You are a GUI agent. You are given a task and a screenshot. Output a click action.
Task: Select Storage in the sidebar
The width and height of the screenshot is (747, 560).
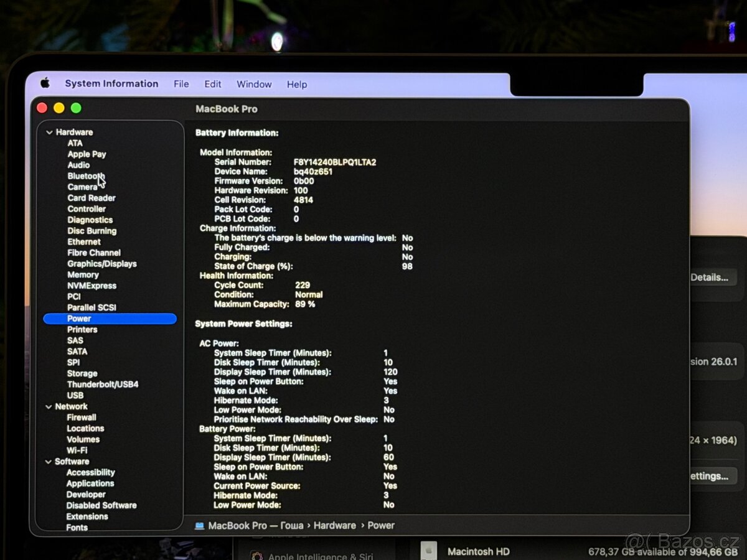(82, 373)
